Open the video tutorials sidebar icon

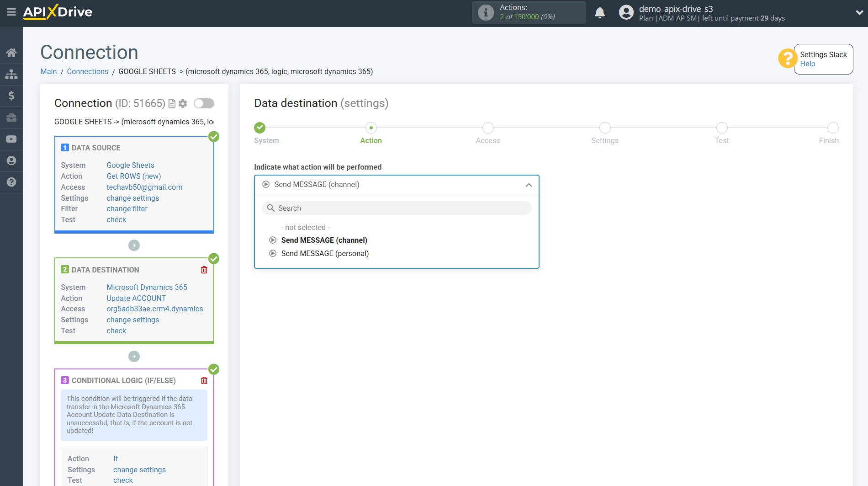click(x=11, y=139)
